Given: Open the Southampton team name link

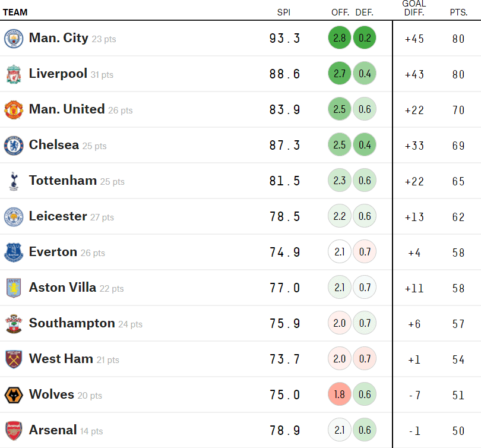Looking at the screenshot, I should tap(72, 323).
